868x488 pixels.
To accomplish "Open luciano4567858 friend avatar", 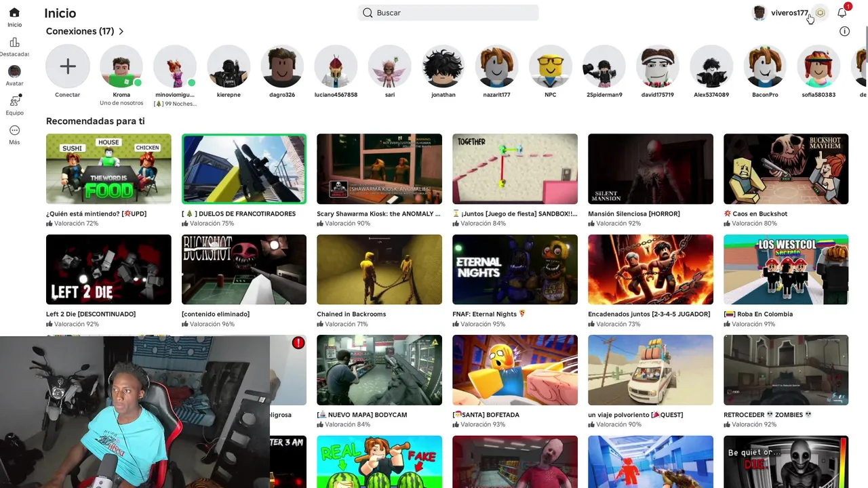I will click(336, 66).
